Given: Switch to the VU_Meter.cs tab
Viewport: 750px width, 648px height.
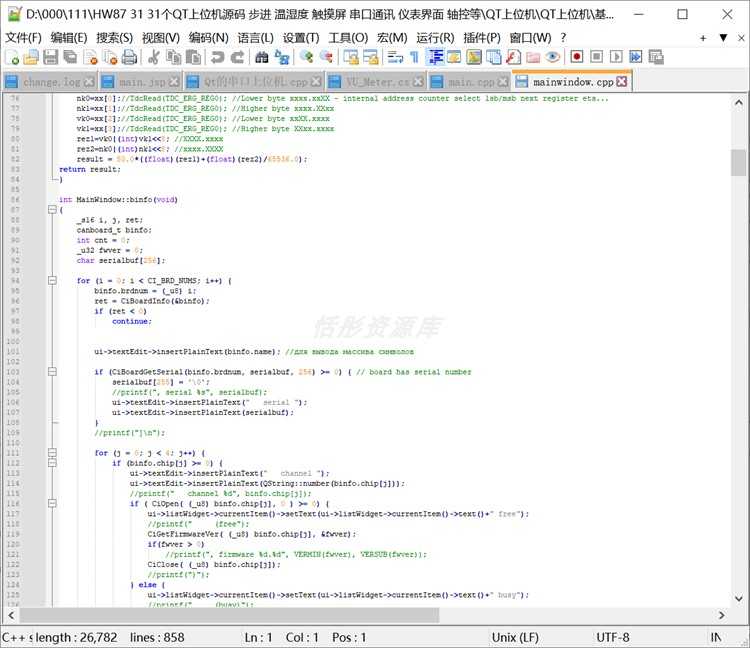Looking at the screenshot, I should [x=376, y=82].
